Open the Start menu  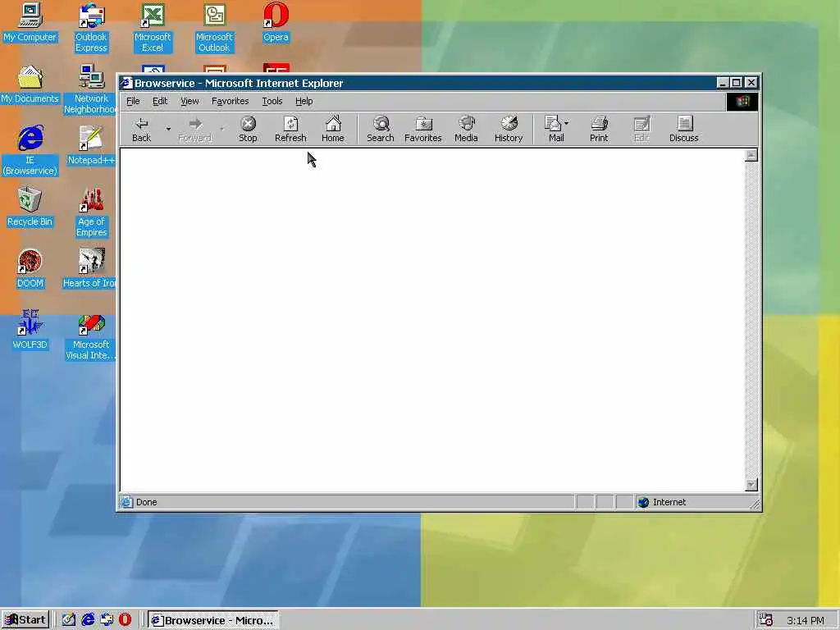25,620
